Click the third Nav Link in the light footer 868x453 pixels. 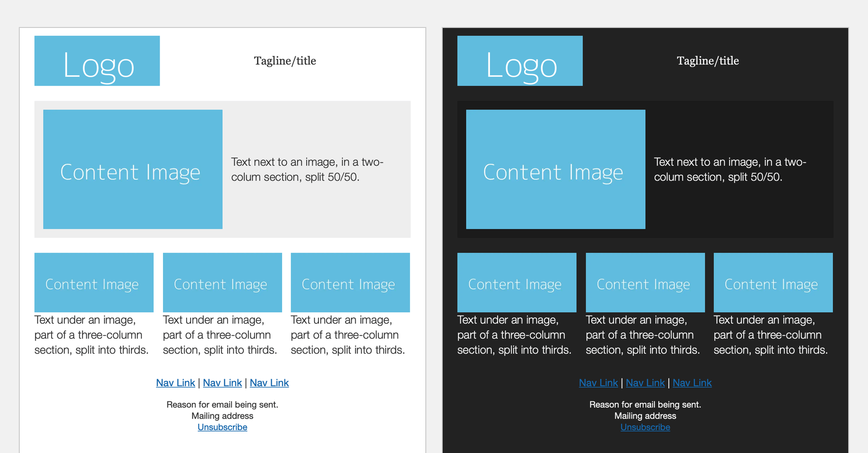click(269, 383)
